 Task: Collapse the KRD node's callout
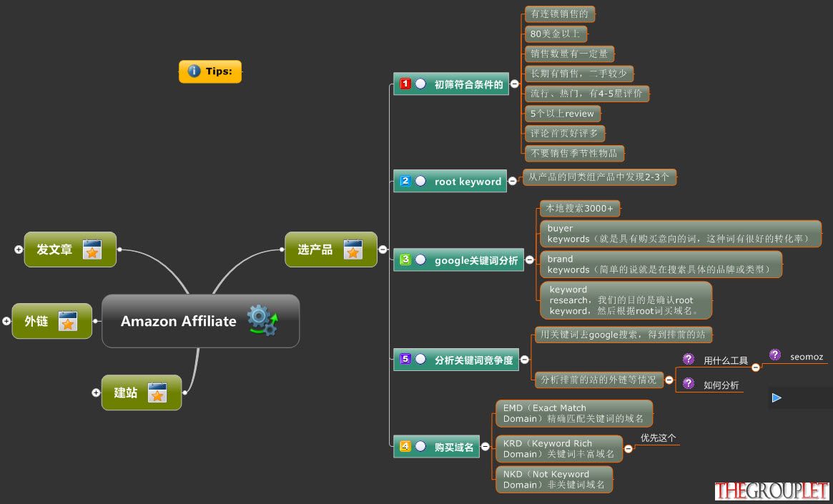coord(629,449)
